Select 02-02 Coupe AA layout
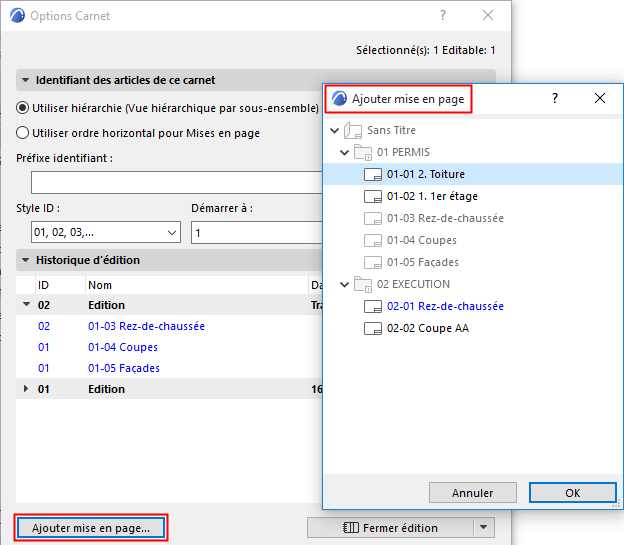 click(428, 328)
